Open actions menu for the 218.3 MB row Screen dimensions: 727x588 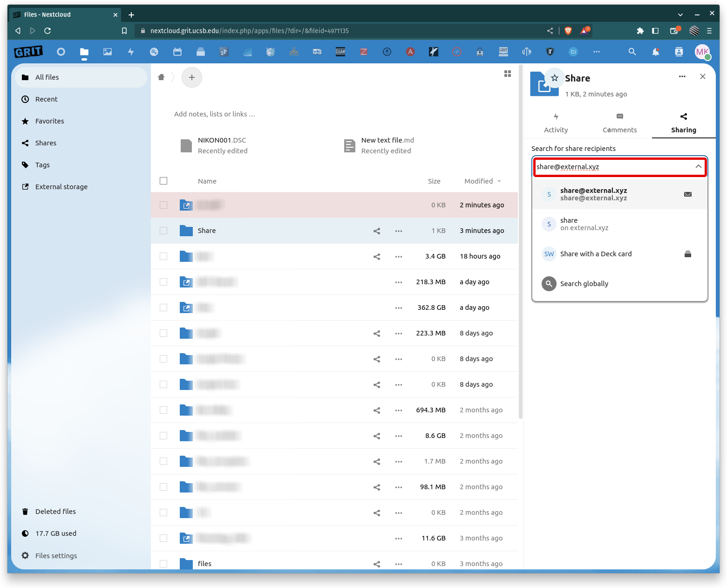(x=399, y=282)
